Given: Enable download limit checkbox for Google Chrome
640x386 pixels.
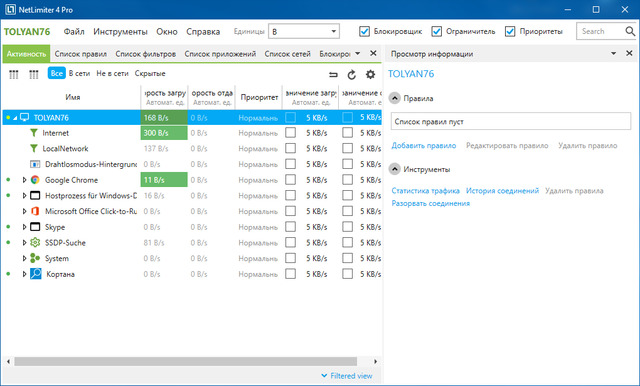Looking at the screenshot, I should coord(290,180).
